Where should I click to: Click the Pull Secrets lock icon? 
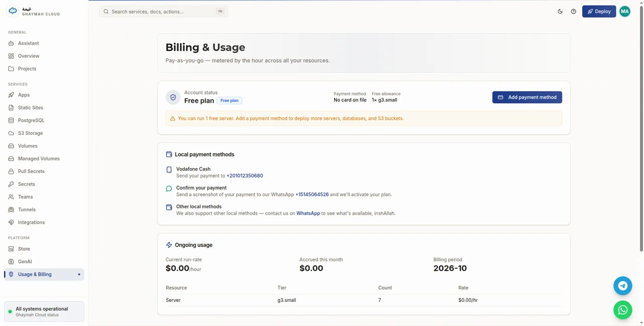click(11, 171)
